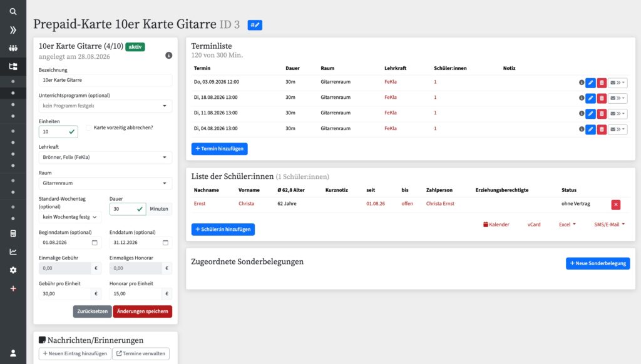The image size is (641, 364).
Task: Click the red plus icon in sidebar
Action: coord(13,288)
